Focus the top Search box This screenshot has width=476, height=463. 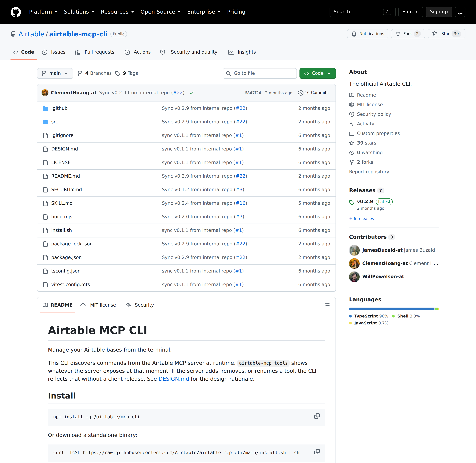(362, 12)
